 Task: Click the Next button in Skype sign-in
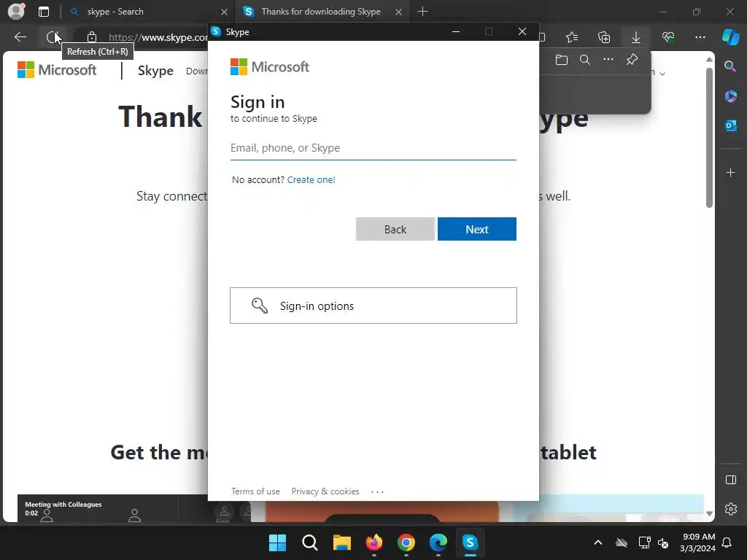(477, 229)
